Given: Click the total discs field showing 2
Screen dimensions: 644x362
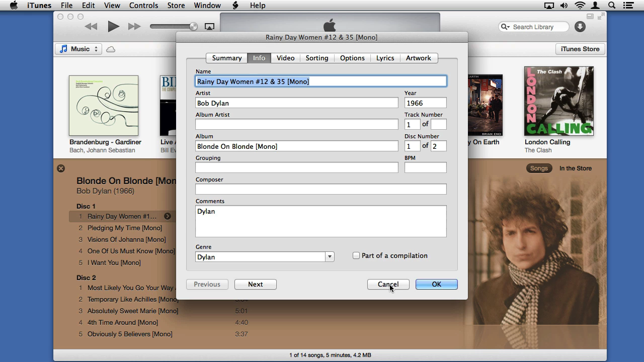Looking at the screenshot, I should pos(439,146).
